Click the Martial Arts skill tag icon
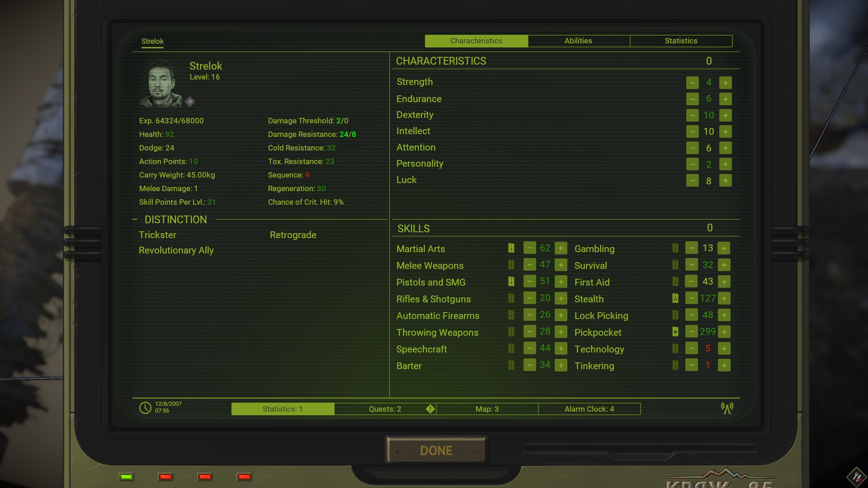868x488 pixels. 511,248
